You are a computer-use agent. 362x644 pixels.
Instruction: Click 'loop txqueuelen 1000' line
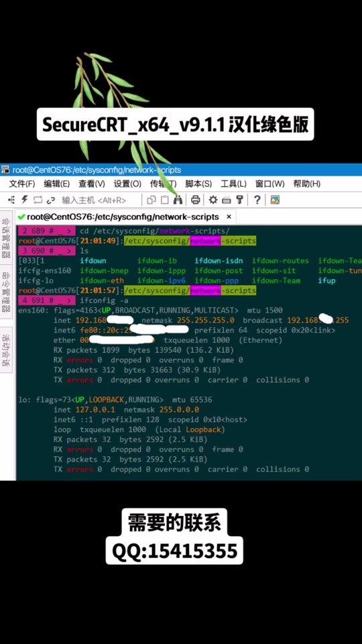(x=138, y=429)
